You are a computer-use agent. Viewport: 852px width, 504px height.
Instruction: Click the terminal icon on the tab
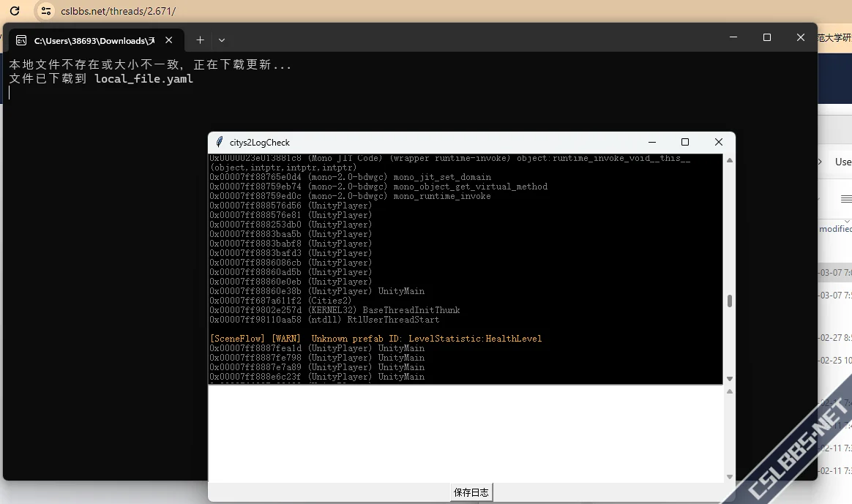pos(21,40)
